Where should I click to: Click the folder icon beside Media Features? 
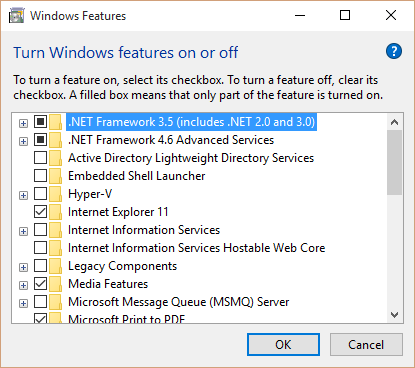[56, 284]
